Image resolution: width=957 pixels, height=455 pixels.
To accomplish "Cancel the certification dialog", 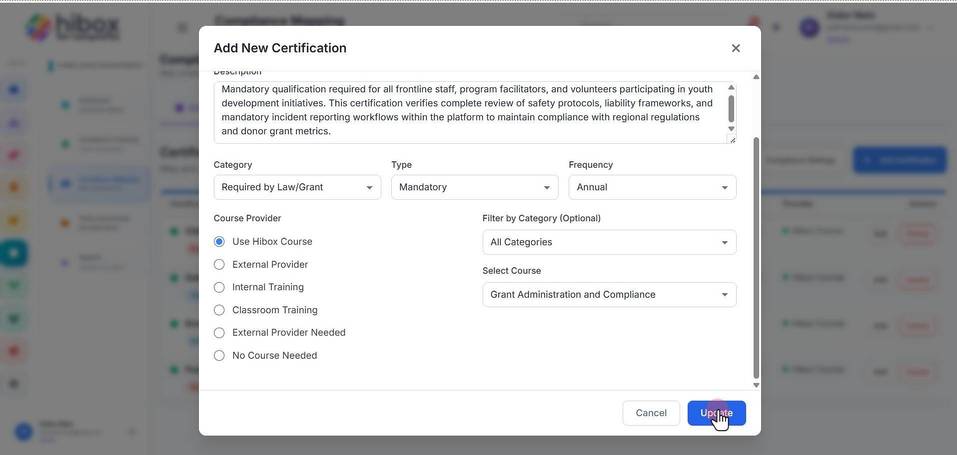I will [x=651, y=413].
